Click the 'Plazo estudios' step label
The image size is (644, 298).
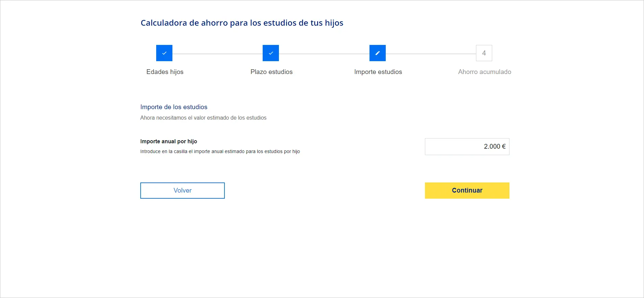click(271, 72)
